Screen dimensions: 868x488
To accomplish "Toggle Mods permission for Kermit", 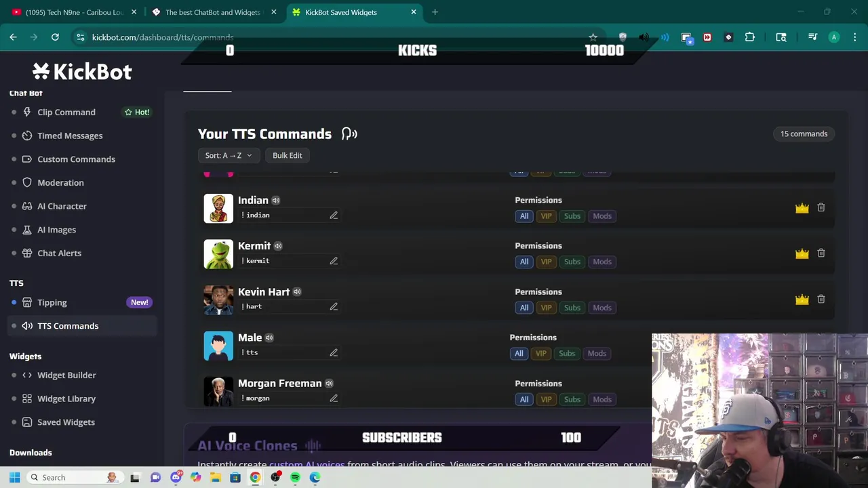I will 602,262.
